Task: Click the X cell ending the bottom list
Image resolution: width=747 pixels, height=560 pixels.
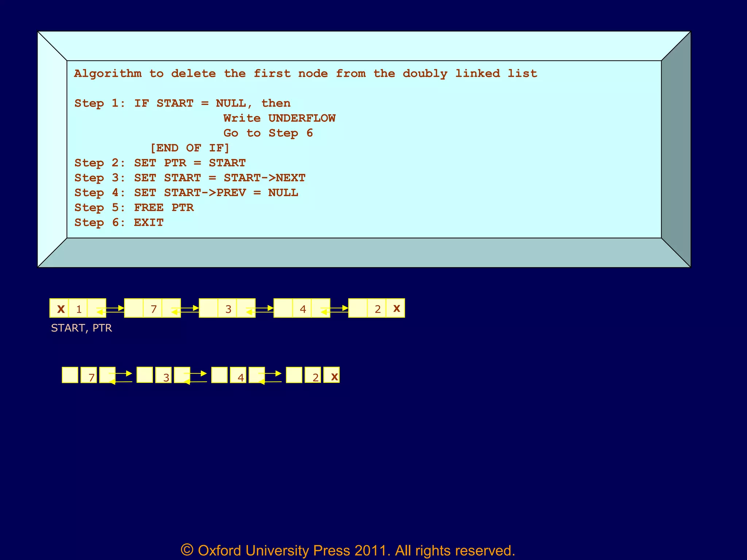Action: click(x=334, y=376)
